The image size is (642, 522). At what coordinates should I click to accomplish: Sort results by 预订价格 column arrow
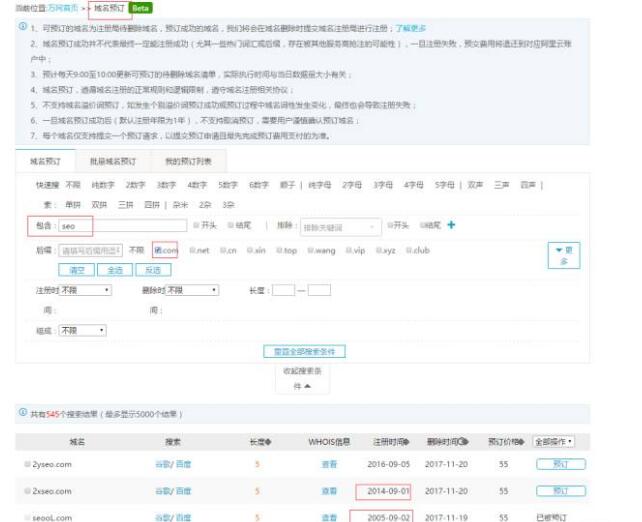coord(521,442)
